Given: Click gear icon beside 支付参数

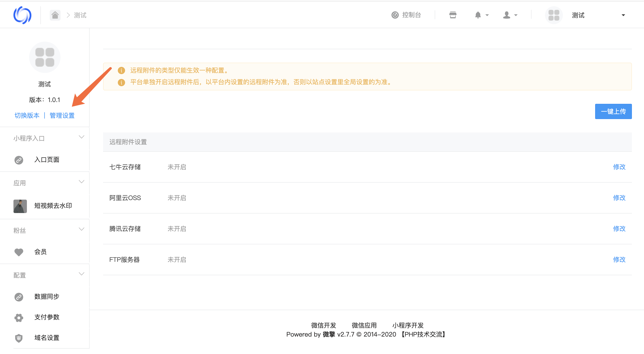Looking at the screenshot, I should pos(19,318).
